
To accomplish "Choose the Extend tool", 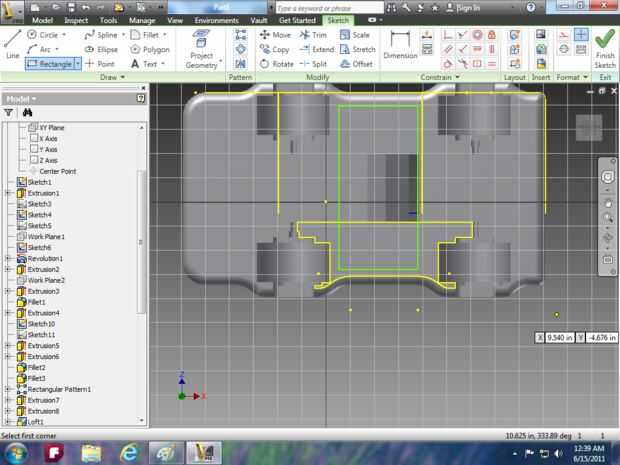I will 317,49.
